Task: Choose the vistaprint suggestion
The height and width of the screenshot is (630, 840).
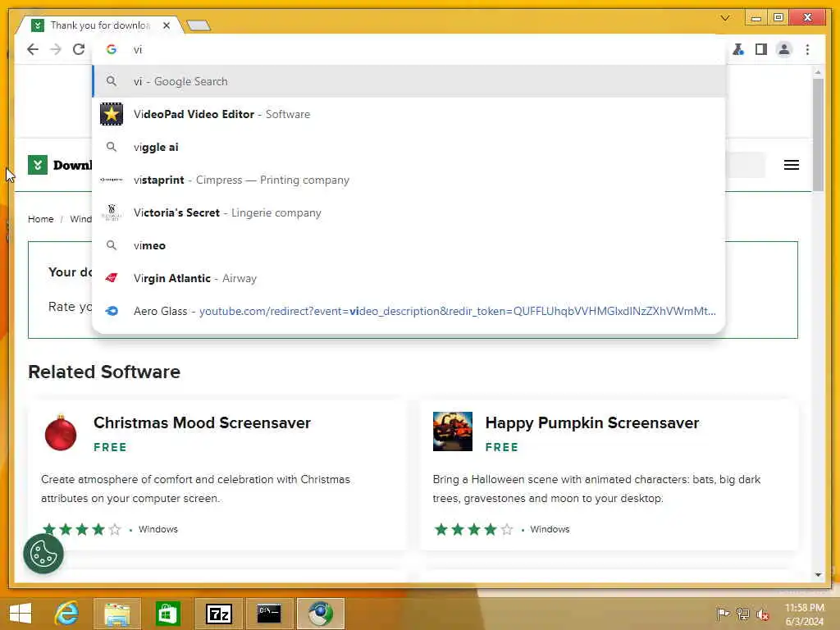Action: coord(409,180)
